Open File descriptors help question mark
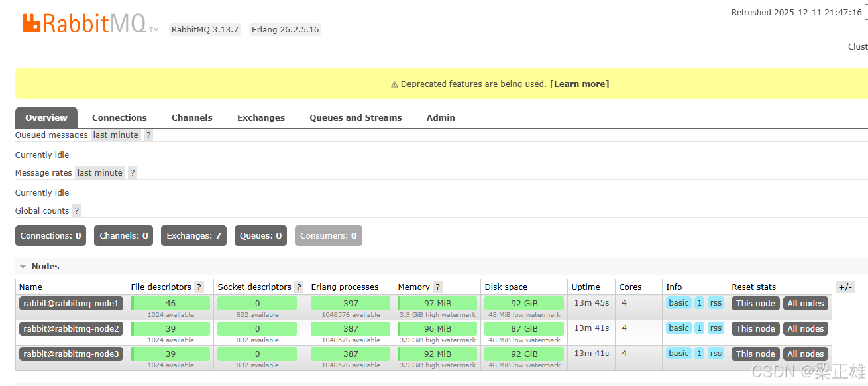868x386 pixels. 199,287
